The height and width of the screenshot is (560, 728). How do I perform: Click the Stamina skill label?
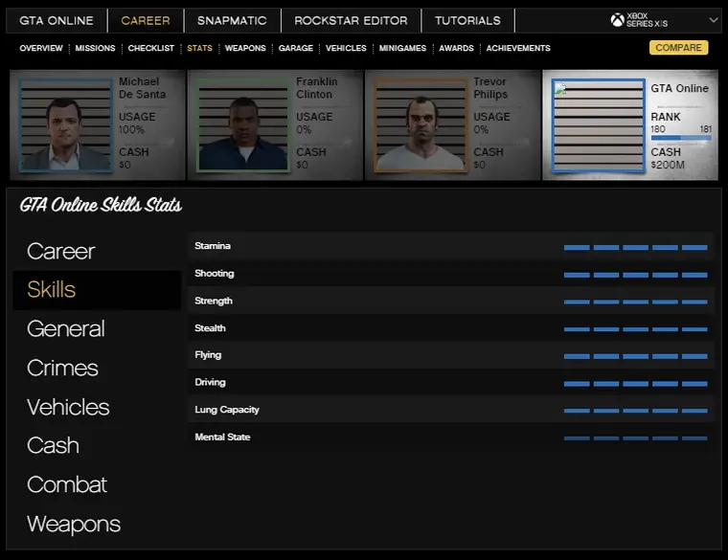213,246
